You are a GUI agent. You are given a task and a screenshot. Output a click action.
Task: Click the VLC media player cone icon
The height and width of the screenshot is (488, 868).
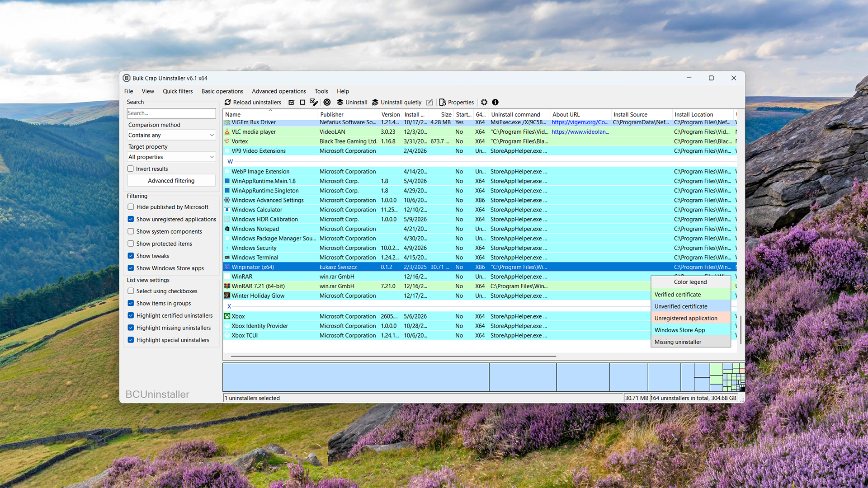click(227, 131)
